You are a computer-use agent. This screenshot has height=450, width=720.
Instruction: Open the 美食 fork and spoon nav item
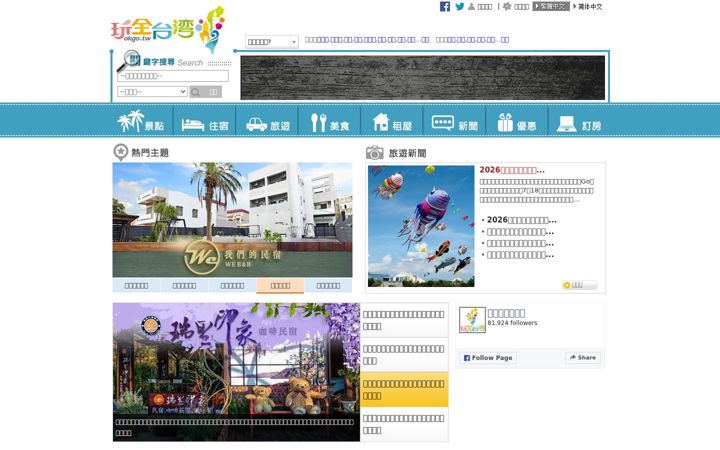[x=330, y=123]
